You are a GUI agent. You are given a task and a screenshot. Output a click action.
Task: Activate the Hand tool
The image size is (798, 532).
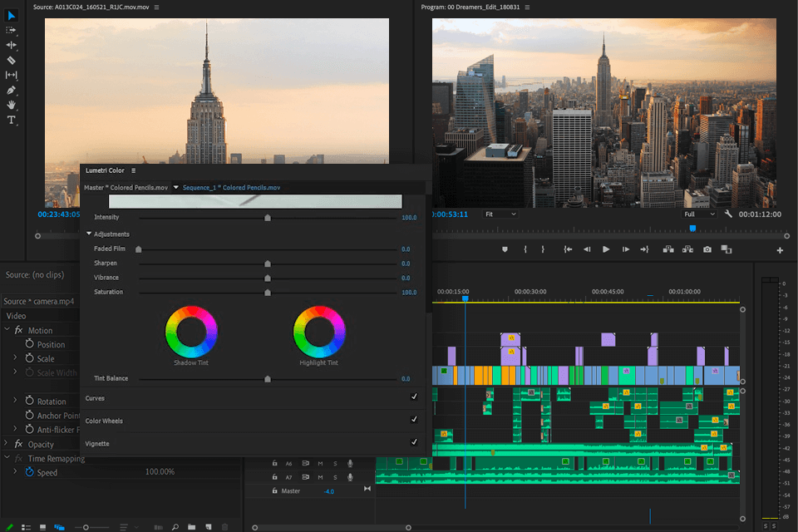pyautogui.click(x=12, y=105)
